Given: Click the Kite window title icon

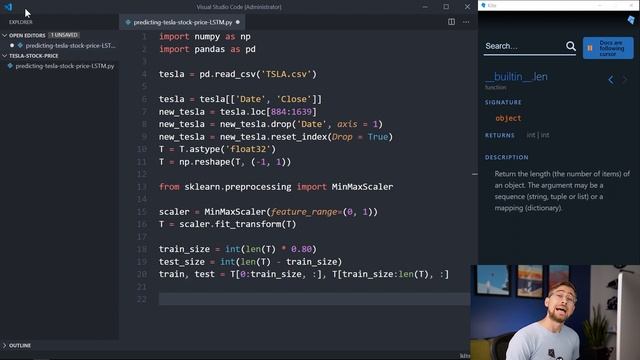Looking at the screenshot, I should pyautogui.click(x=483, y=5).
